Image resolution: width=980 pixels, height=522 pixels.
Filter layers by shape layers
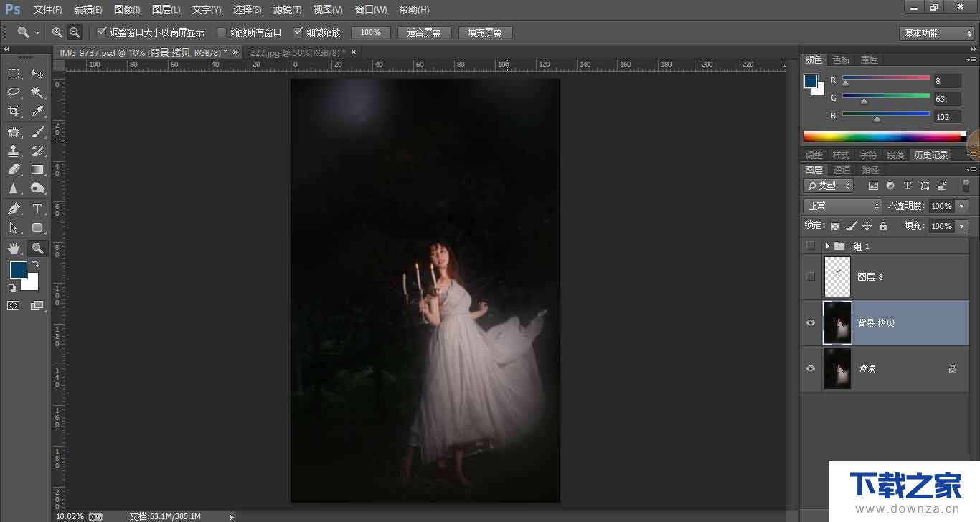coord(925,185)
